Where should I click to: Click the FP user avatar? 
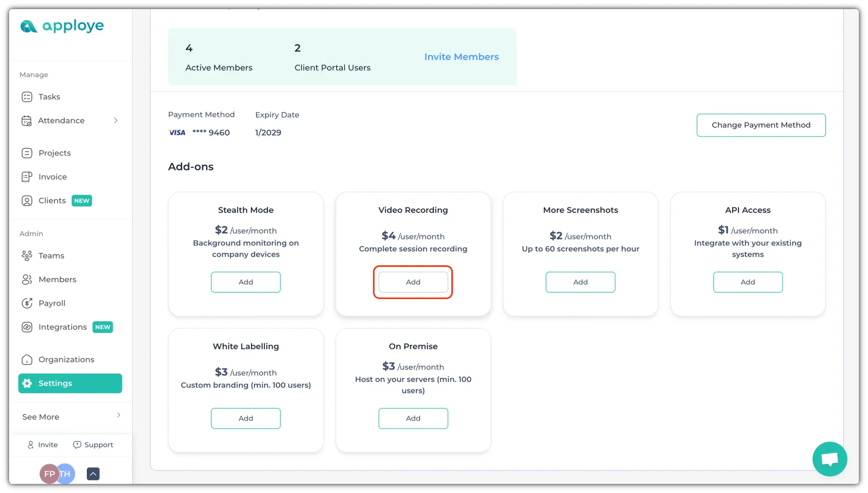point(49,474)
